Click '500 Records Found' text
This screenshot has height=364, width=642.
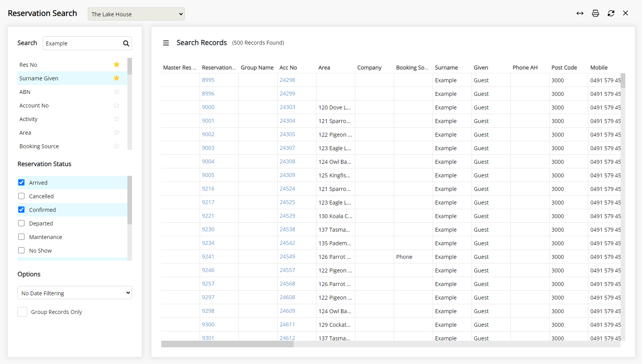coord(258,43)
